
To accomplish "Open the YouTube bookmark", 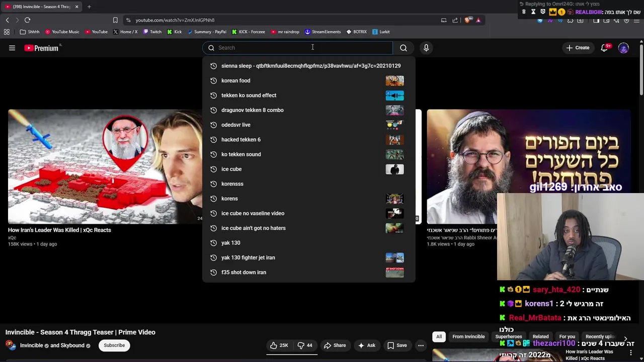I will click(x=96, y=32).
